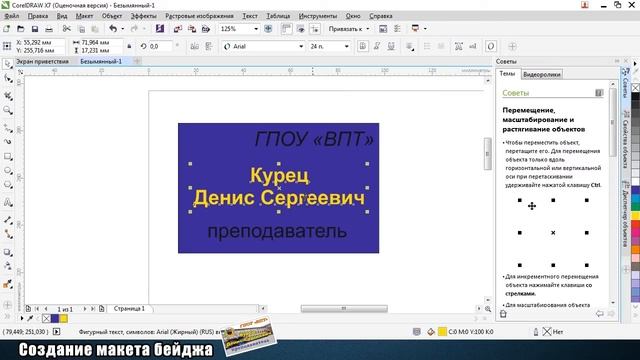Image resolution: width=640 pixels, height=360 pixels.
Task: Click the horizontal canvas scrollbar
Action: (x=344, y=309)
